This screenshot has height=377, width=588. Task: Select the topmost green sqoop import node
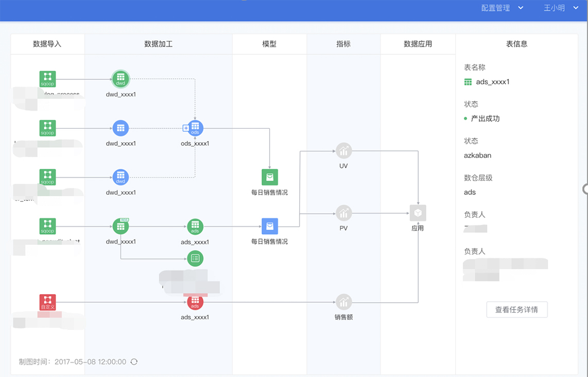click(x=47, y=79)
